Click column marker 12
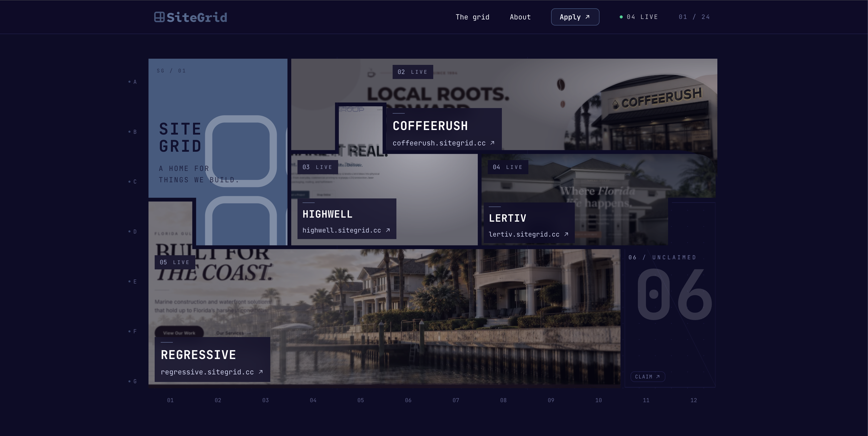868x436 pixels. pos(694,400)
